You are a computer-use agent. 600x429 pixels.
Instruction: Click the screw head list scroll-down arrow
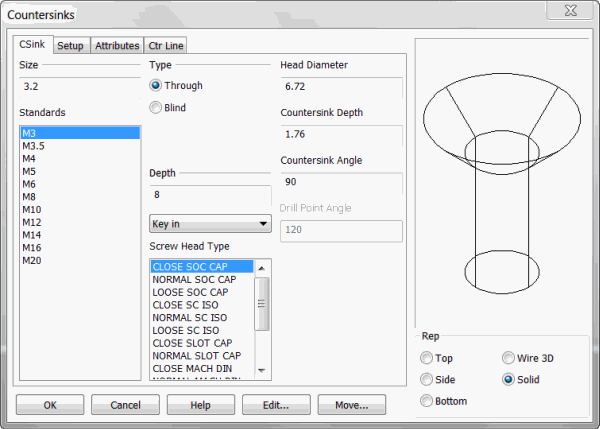click(262, 370)
